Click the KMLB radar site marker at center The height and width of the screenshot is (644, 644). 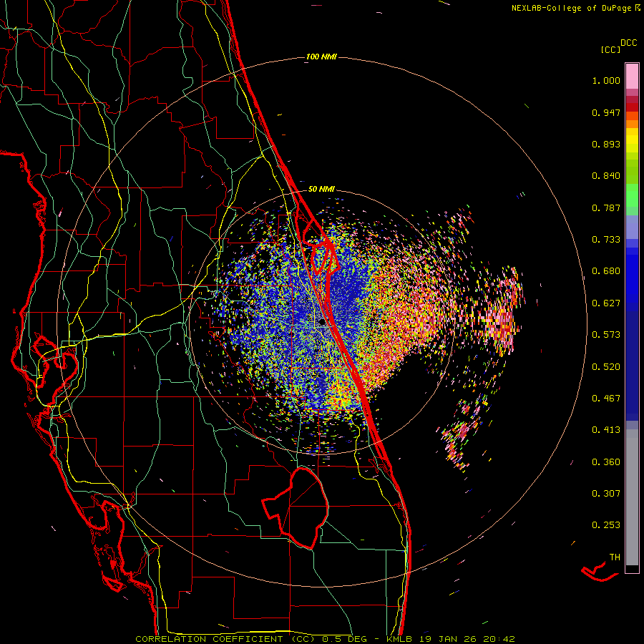(x=323, y=323)
